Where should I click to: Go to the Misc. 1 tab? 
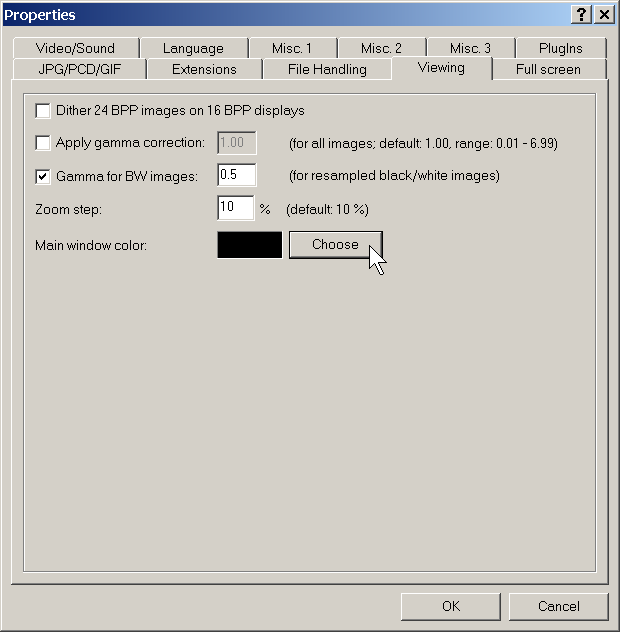286,48
